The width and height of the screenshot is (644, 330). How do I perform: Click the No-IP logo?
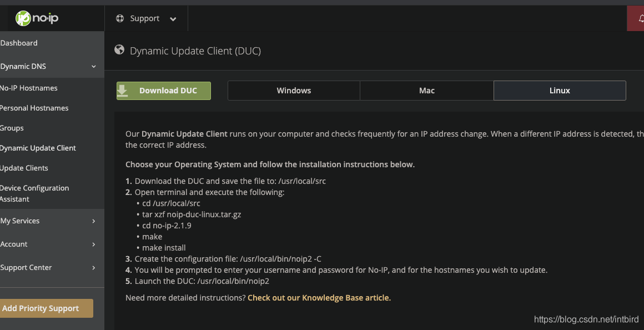(37, 18)
